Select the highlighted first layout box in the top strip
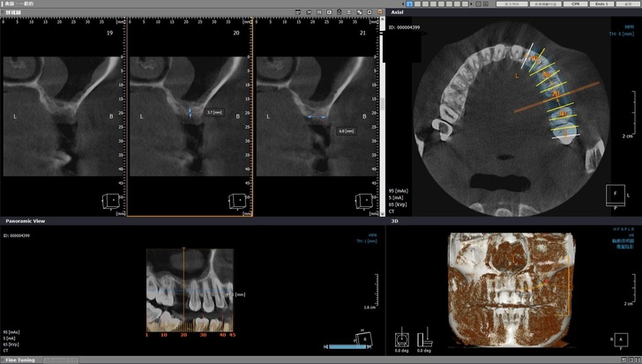 pos(409,4)
